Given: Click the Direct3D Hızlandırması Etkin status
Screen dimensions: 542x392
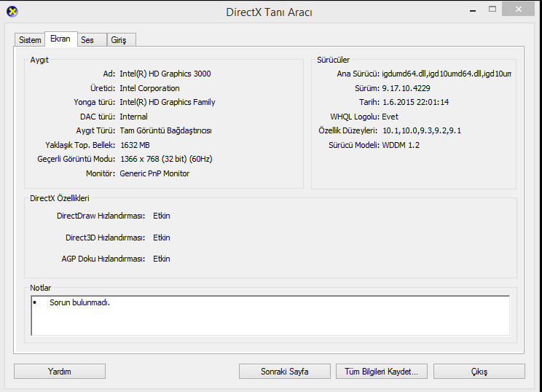Looking at the screenshot, I should [161, 238].
